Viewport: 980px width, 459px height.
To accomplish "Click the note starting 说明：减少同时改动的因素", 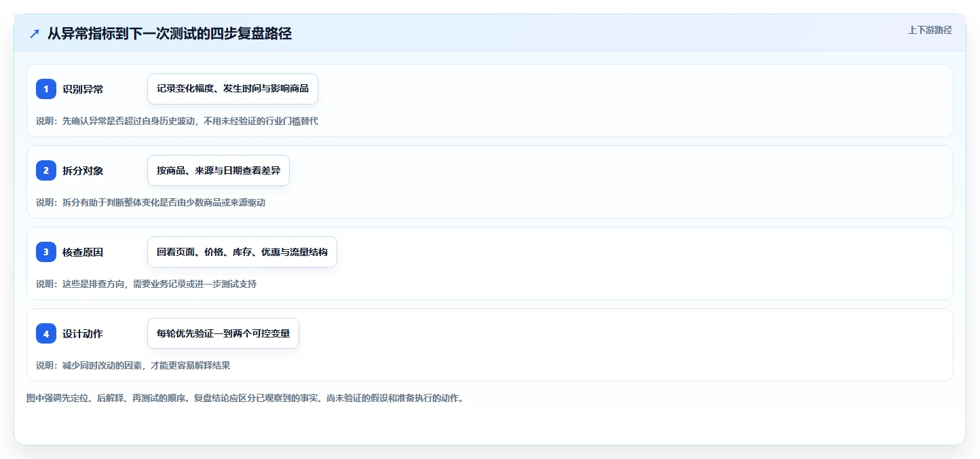I will (x=133, y=365).
